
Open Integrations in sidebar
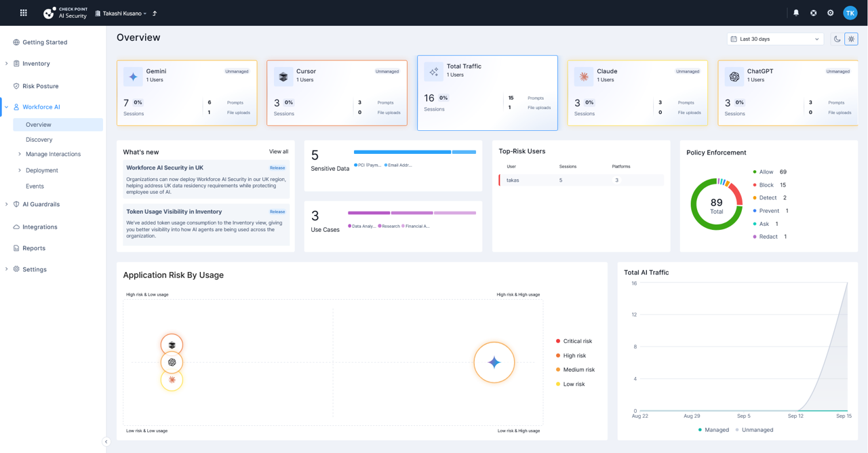click(x=40, y=227)
